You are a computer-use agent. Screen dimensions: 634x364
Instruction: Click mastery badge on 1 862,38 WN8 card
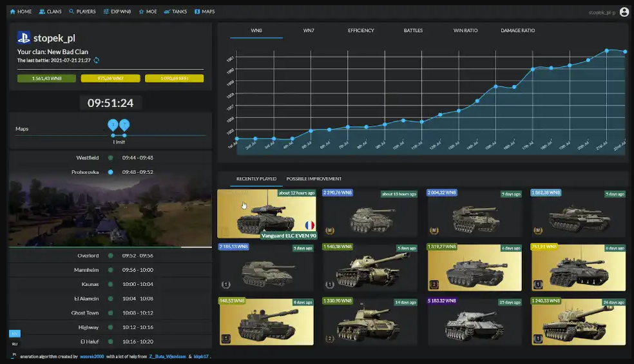coord(538,231)
